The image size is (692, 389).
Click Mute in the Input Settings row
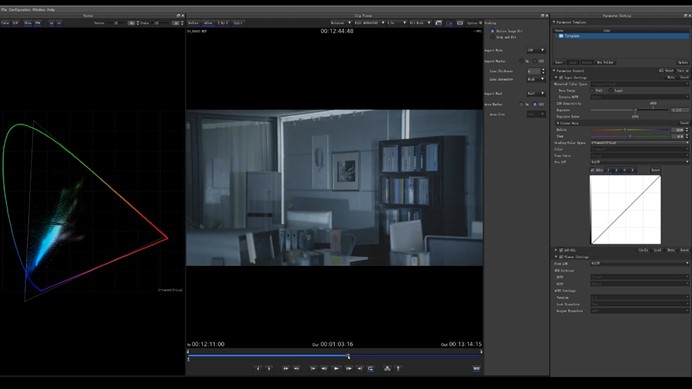tap(671, 77)
